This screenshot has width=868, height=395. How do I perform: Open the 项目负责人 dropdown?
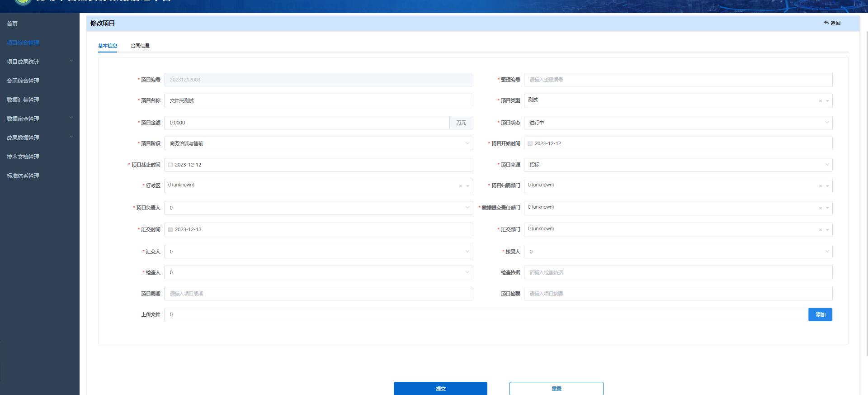318,208
